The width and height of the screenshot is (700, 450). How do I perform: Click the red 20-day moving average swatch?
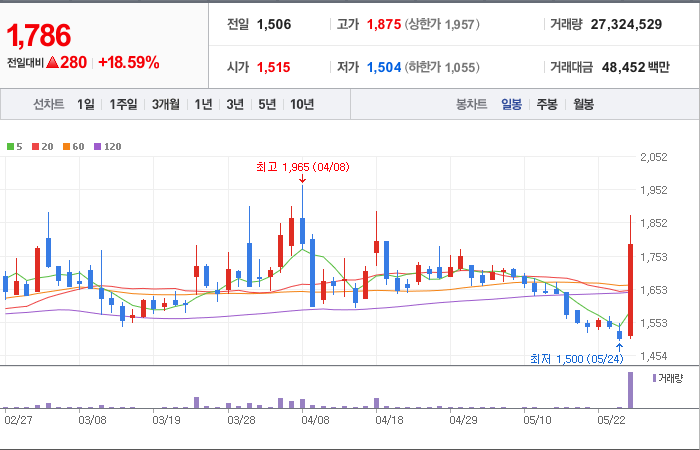tap(36, 146)
